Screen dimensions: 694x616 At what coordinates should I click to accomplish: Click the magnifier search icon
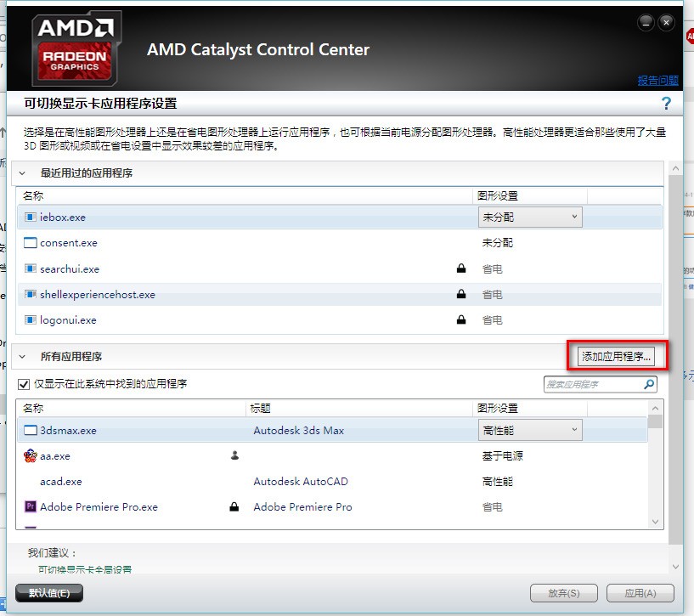pos(649,384)
